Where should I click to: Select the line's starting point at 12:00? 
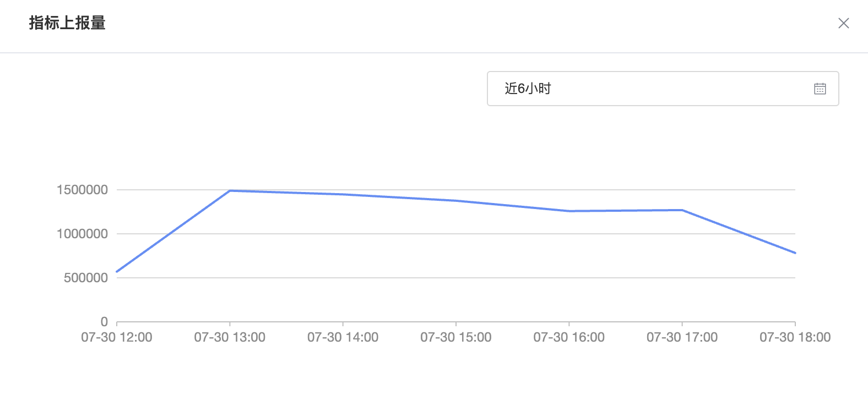tap(117, 271)
